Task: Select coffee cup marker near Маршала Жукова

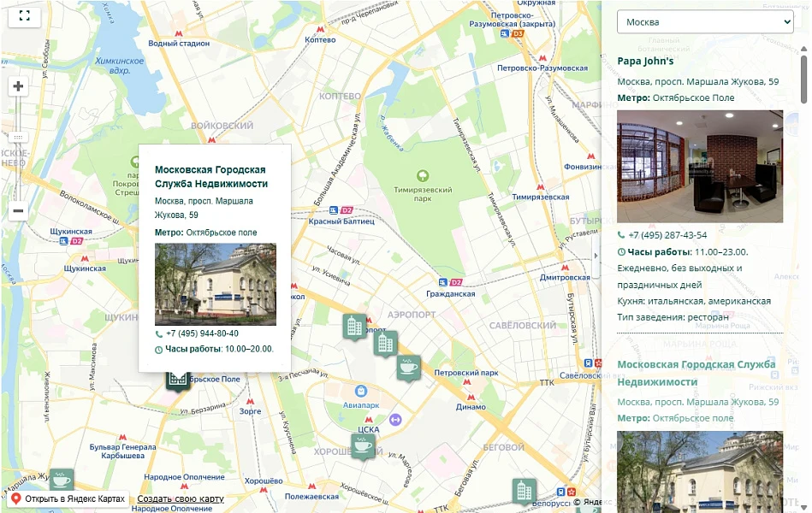Action: pyautogui.click(x=62, y=480)
